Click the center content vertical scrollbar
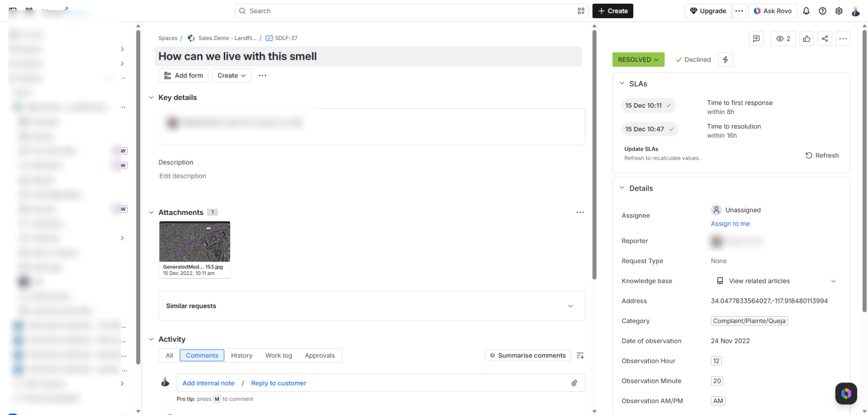Image resolution: width=868 pixels, height=415 pixels. coord(594,154)
